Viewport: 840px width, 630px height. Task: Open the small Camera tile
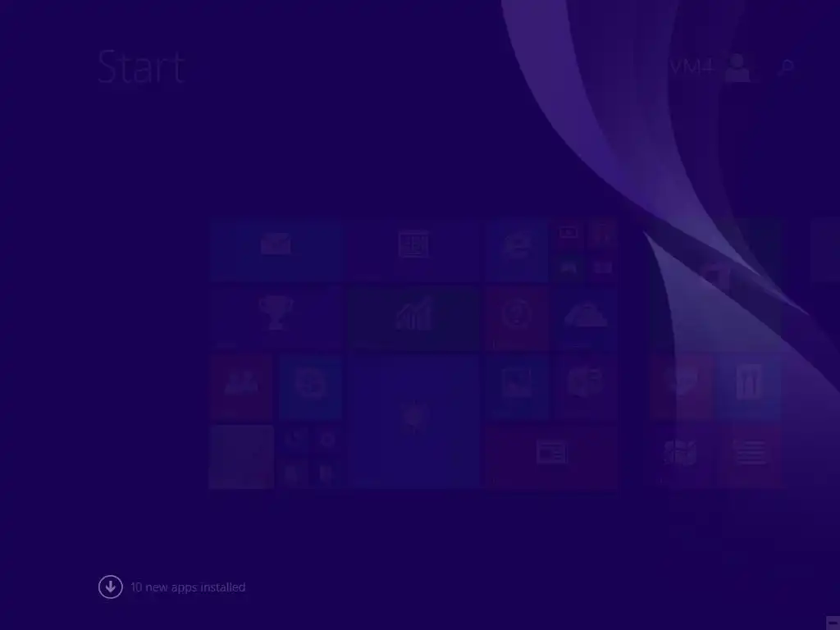pos(602,267)
